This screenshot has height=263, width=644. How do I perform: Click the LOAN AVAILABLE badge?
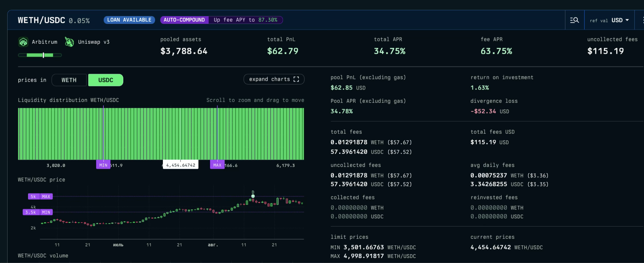click(129, 20)
